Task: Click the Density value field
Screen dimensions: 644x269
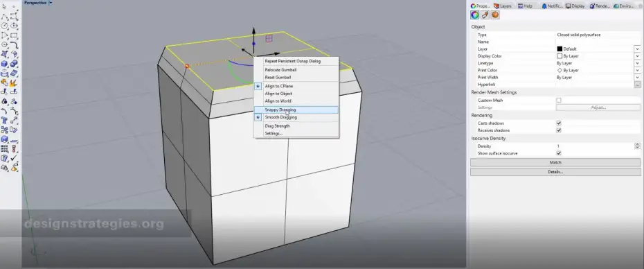Action: [x=594, y=146]
